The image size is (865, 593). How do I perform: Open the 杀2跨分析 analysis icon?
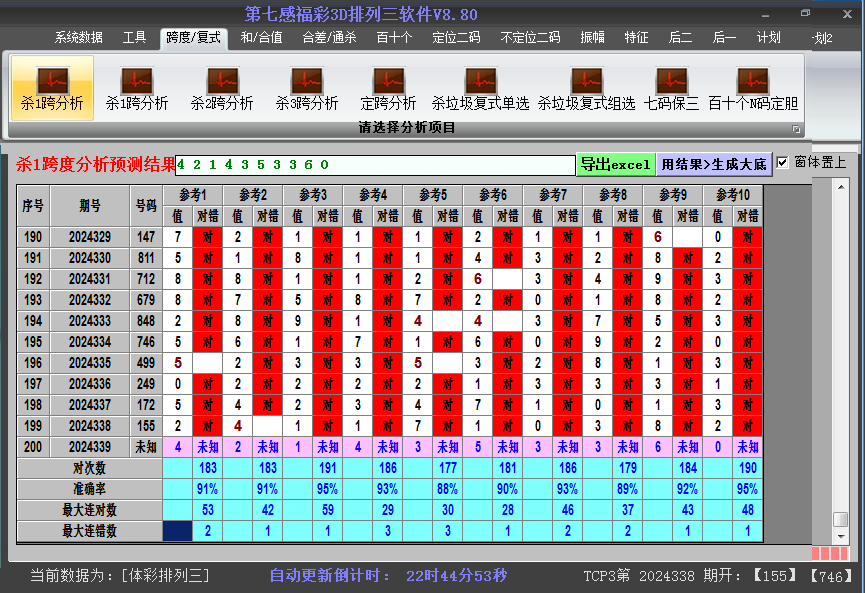tap(222, 88)
